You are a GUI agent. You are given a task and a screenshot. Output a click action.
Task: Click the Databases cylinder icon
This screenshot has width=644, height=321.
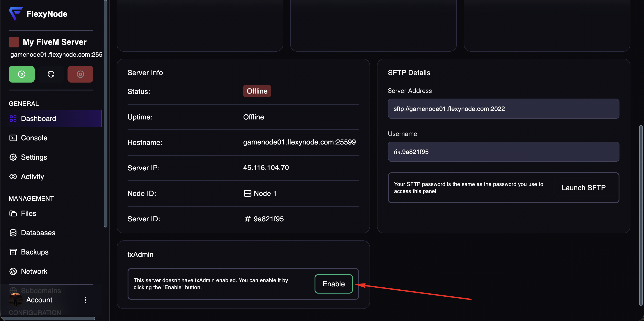(x=13, y=233)
